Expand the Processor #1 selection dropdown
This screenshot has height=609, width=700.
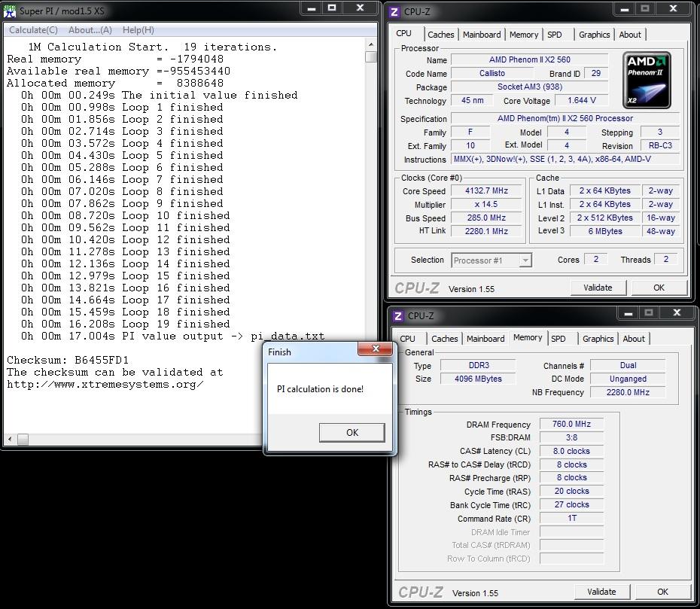click(525, 260)
